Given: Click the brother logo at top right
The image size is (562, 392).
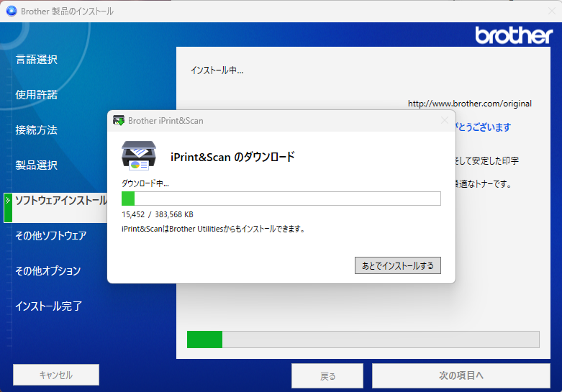Looking at the screenshot, I should click(x=514, y=35).
